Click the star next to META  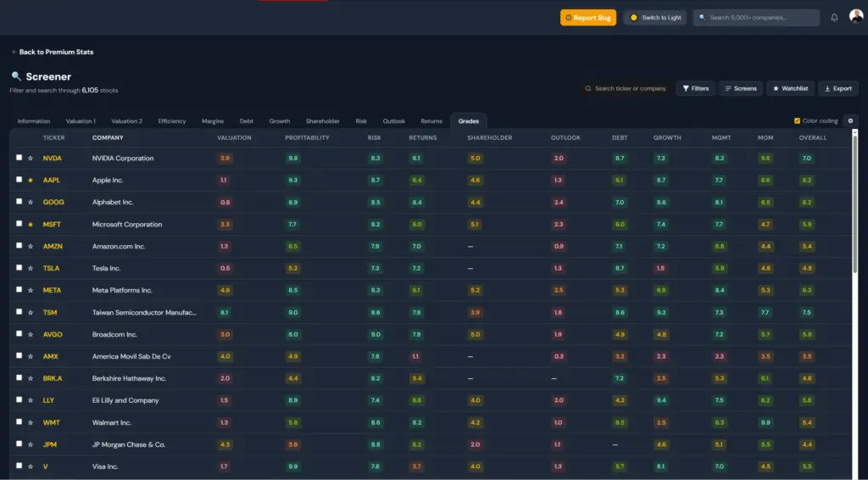pos(31,291)
